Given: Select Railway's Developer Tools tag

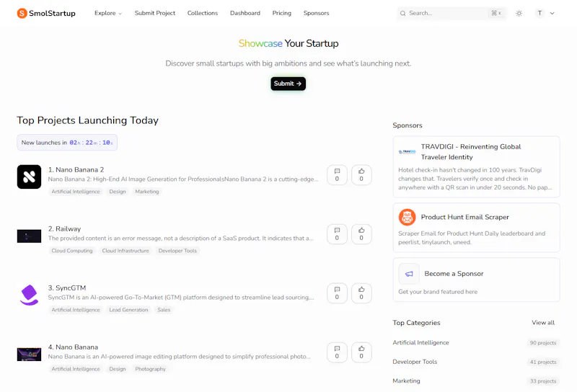Looking at the screenshot, I should click(177, 251).
